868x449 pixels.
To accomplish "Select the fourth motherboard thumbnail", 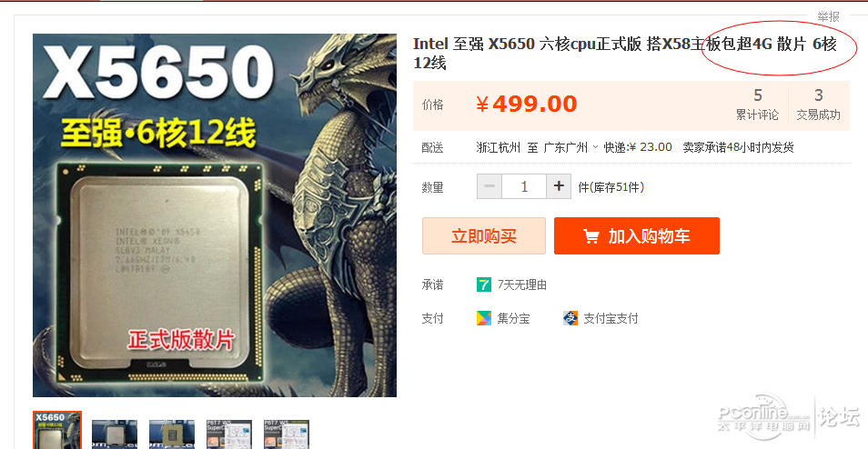I will tap(229, 434).
